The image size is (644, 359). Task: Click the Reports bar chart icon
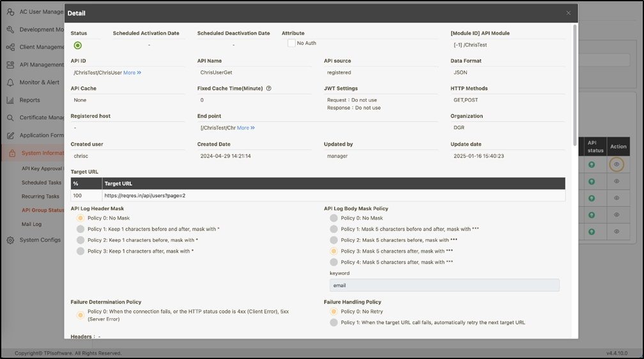10,100
